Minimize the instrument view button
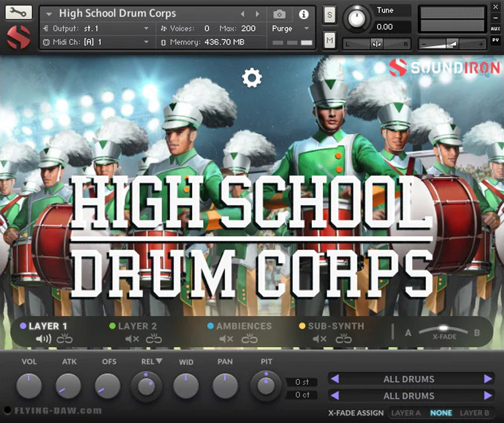The height and width of the screenshot is (423, 504). (x=495, y=17)
